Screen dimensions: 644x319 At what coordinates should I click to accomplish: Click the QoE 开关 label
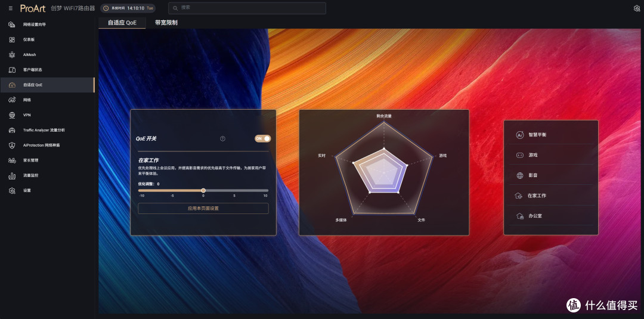click(x=146, y=139)
